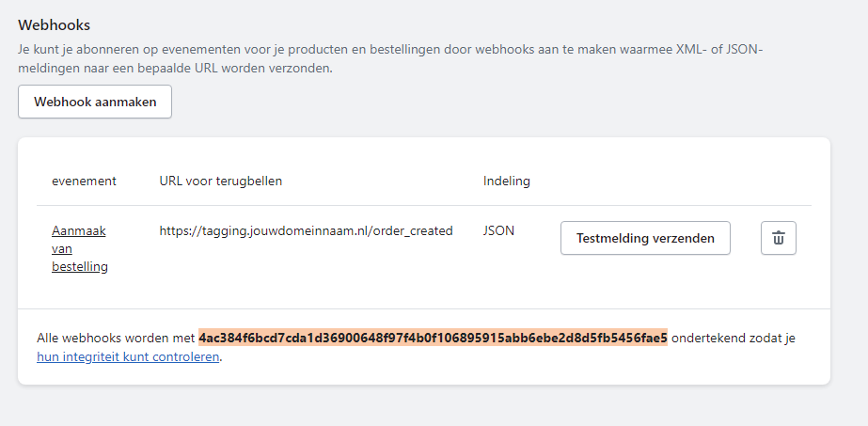Click the description line meldingen naar een bepaalde URL

[176, 70]
